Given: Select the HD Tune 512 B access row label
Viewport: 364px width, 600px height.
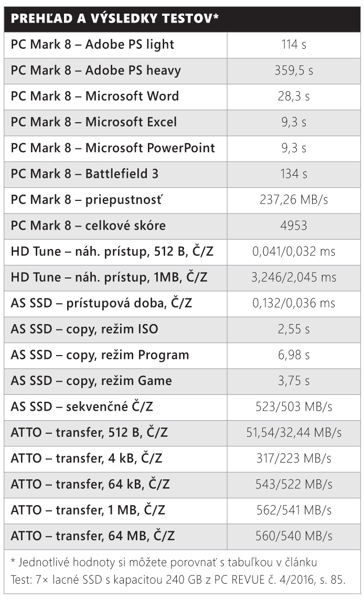Looking at the screenshot, I should tap(112, 251).
